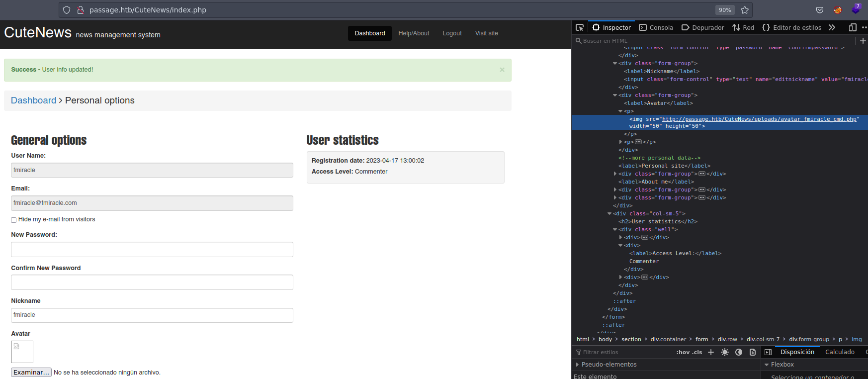
Task: Show more devtools tabs chevron
Action: pos(832,27)
